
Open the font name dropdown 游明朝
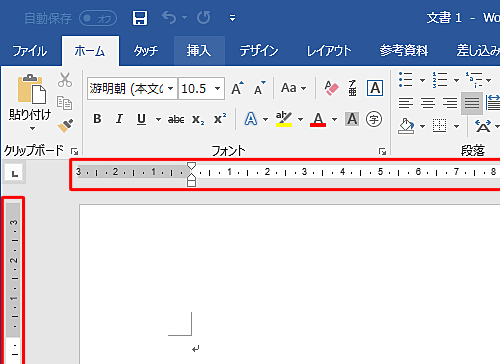click(171, 89)
